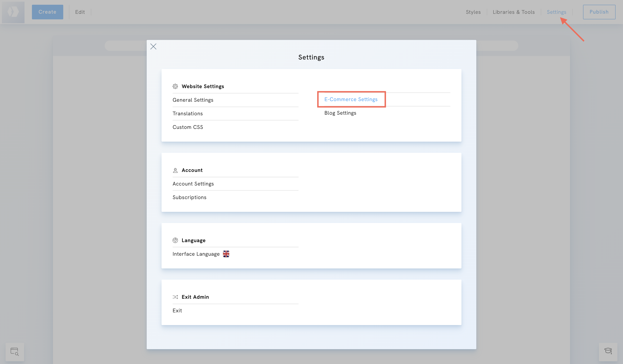Click the UK flag next to Interface Language
Screen dimensions: 623x364
tap(226, 254)
